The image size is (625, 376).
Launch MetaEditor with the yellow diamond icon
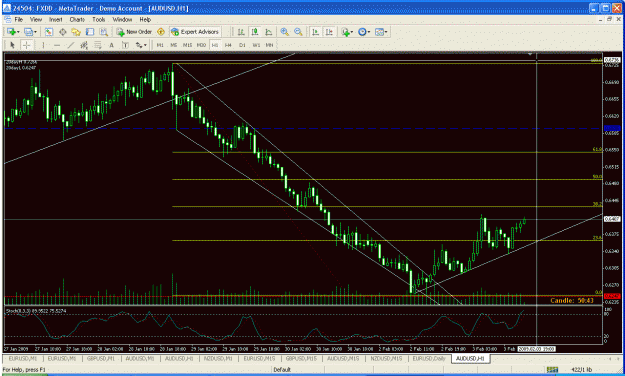tap(161, 32)
